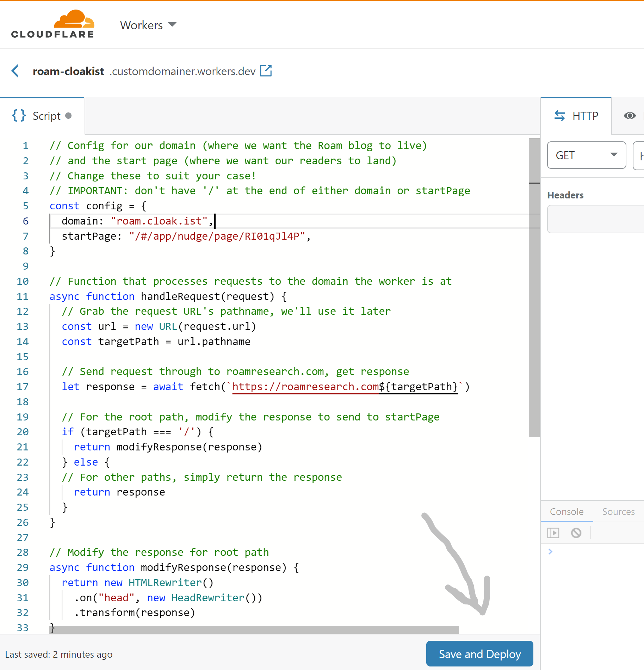Clear console with the circle-slash icon
The width and height of the screenshot is (644, 670).
pos(576,533)
